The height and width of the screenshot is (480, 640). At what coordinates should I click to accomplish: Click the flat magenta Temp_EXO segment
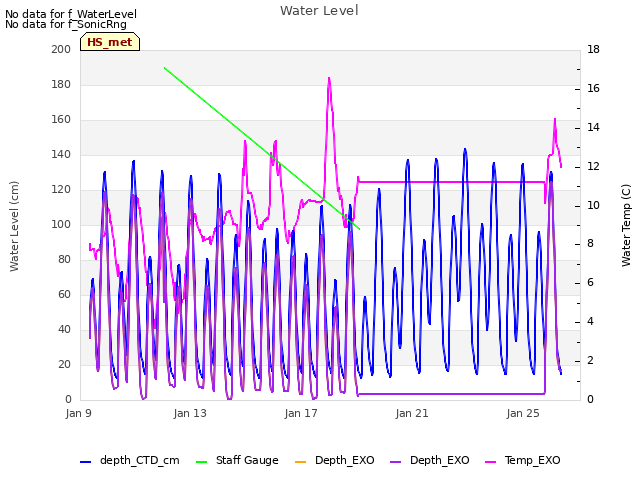(x=451, y=182)
